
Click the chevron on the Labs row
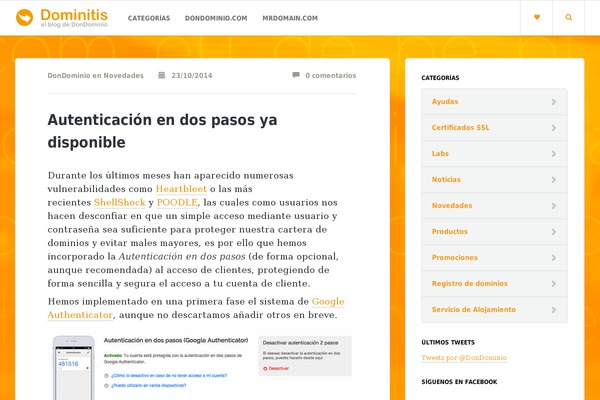[x=554, y=154]
